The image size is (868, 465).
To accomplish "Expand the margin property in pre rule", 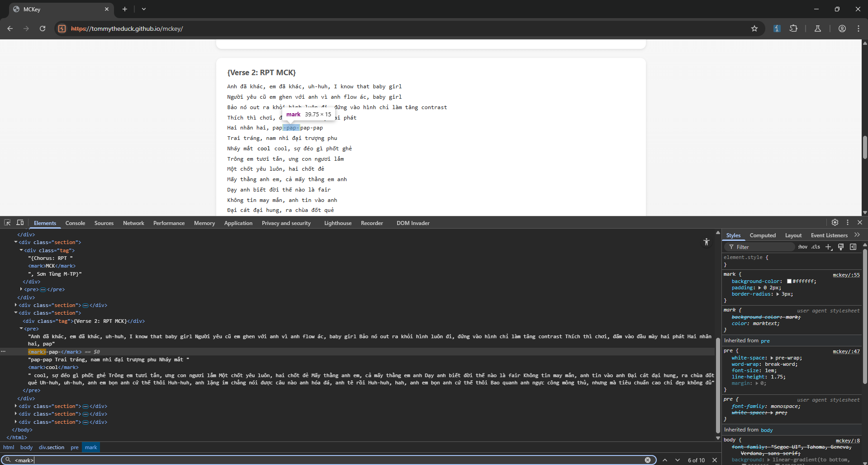I will pyautogui.click(x=757, y=384).
